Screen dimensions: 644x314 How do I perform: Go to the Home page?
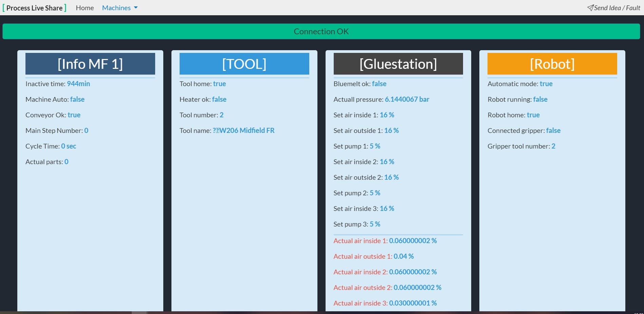[x=85, y=8]
